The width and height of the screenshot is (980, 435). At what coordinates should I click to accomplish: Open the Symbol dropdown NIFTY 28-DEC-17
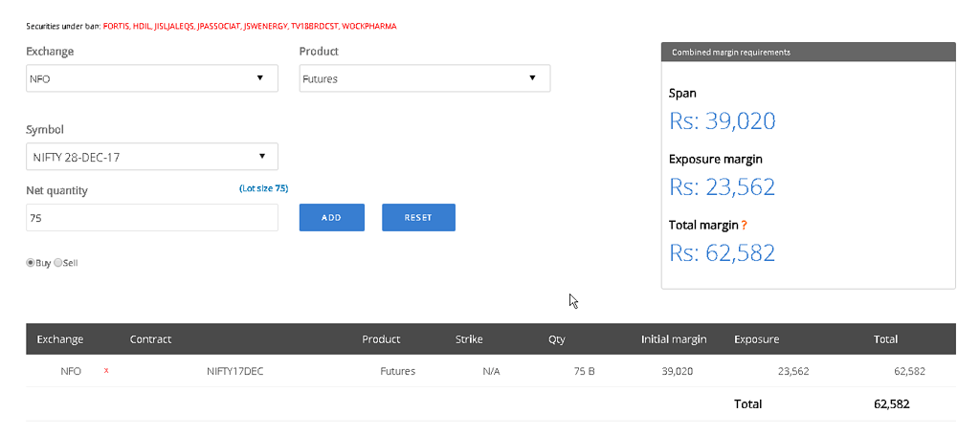(151, 157)
